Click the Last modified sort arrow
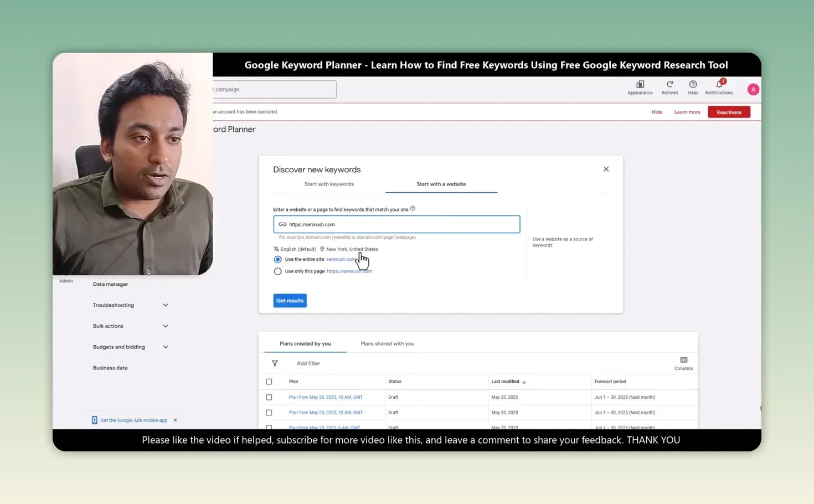The width and height of the screenshot is (814, 504). [524, 382]
